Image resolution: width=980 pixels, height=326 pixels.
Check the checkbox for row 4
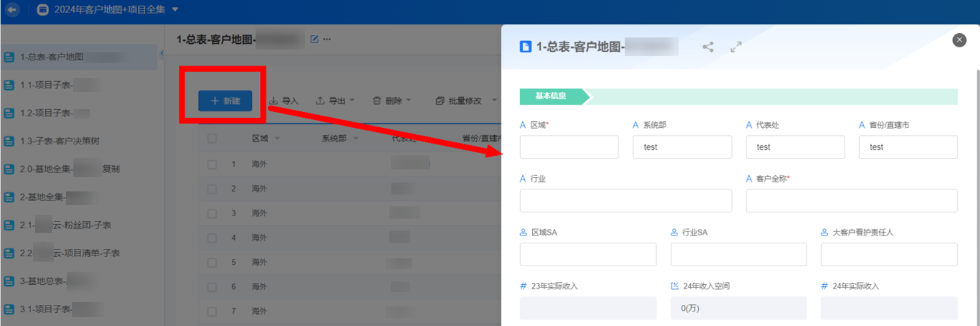212,238
